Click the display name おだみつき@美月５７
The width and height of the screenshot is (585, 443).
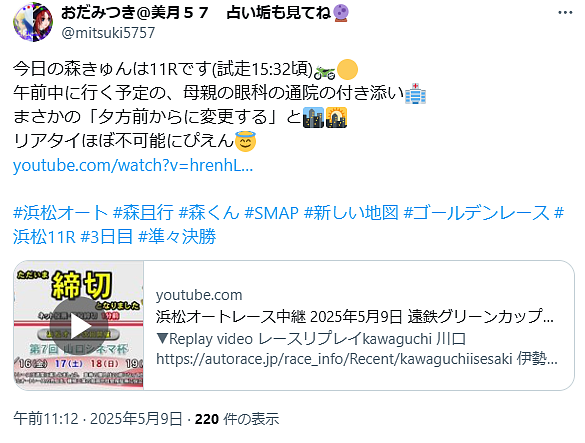[x=135, y=13]
